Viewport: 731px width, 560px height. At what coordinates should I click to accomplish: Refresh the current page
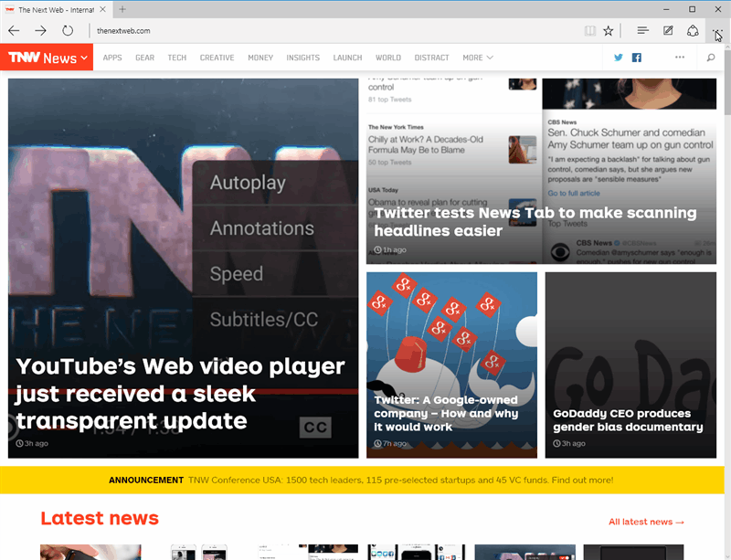68,31
